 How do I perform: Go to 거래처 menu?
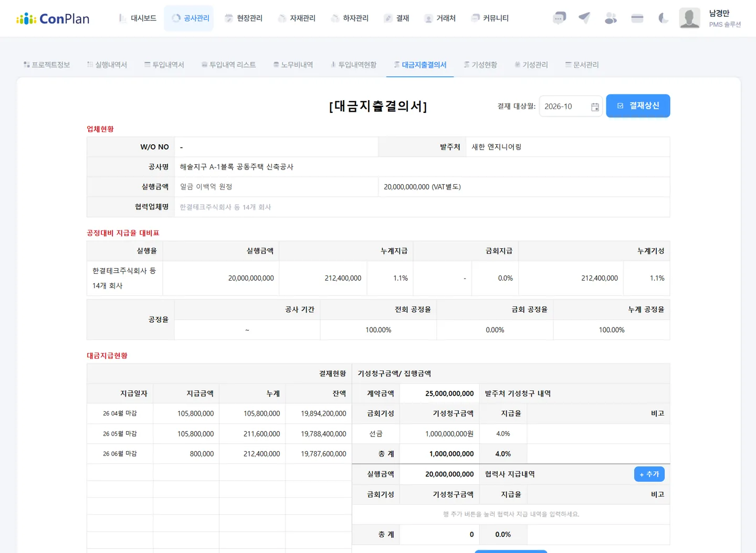(440, 18)
